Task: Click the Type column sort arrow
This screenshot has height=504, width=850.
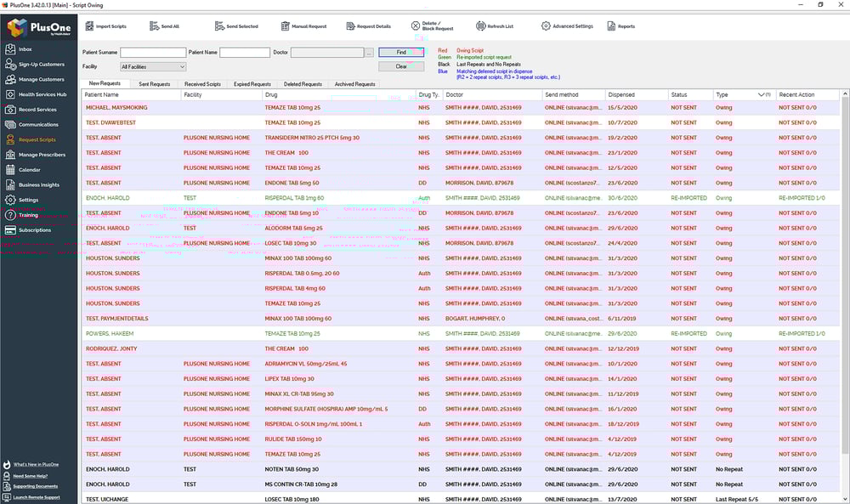Action: [x=761, y=94]
